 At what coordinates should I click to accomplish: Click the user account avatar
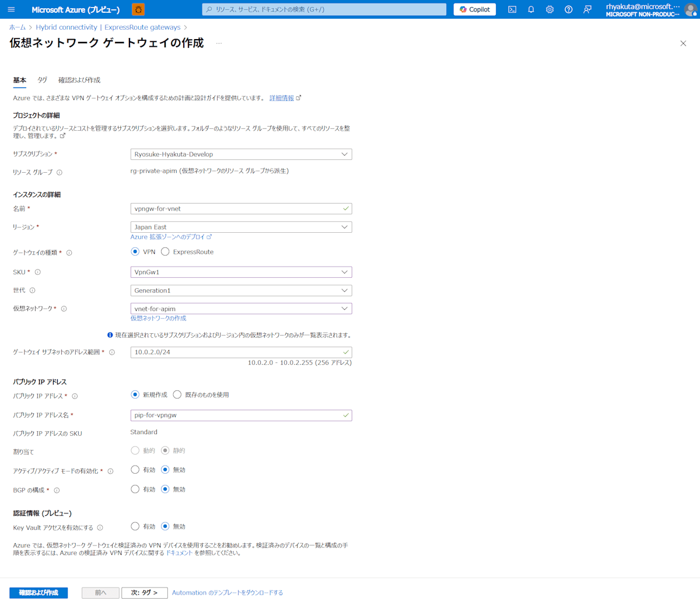(691, 9)
